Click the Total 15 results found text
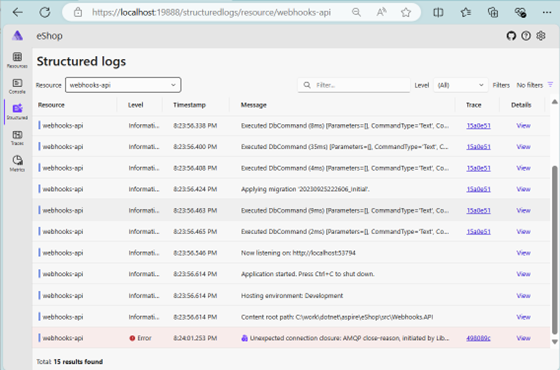This screenshot has height=370, width=560. tap(69, 361)
